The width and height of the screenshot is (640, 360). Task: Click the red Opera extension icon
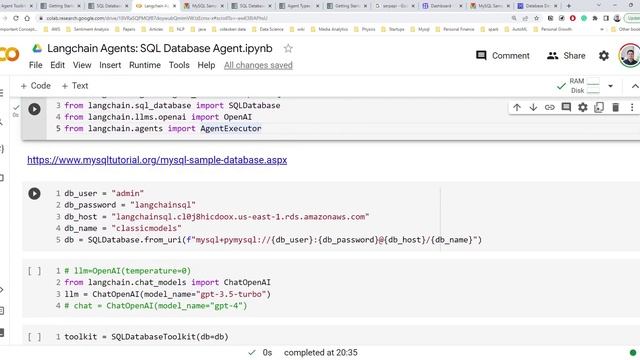(x=573, y=18)
